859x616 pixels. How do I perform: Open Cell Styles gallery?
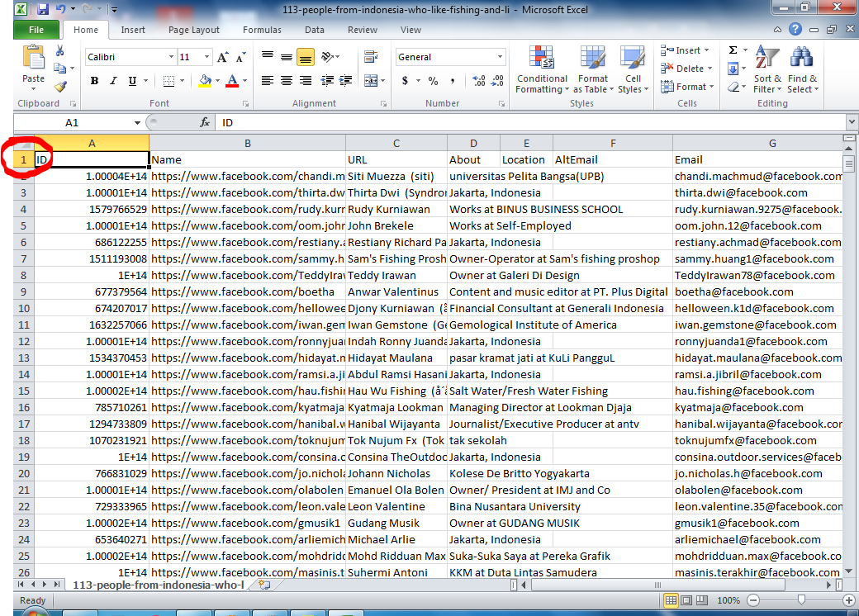[633, 69]
